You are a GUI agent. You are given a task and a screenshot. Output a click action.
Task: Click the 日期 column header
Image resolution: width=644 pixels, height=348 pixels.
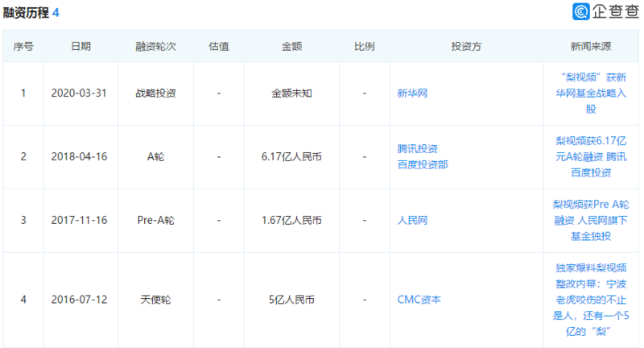click(x=80, y=46)
